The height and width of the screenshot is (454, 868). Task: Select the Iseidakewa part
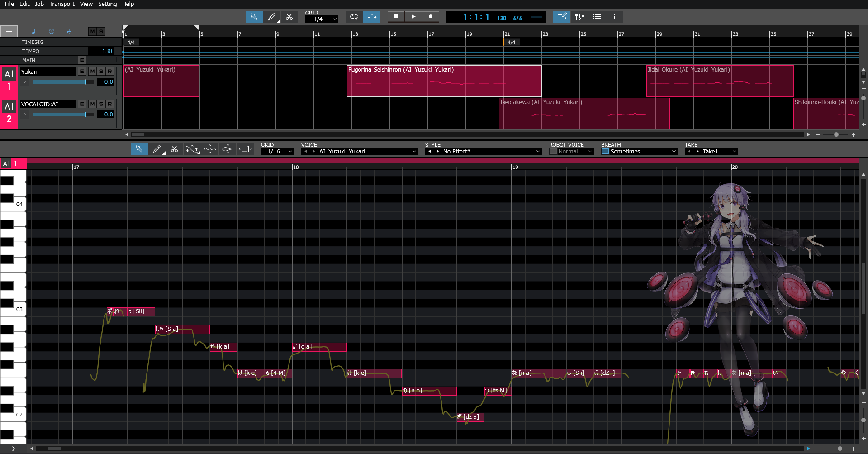[x=584, y=114]
